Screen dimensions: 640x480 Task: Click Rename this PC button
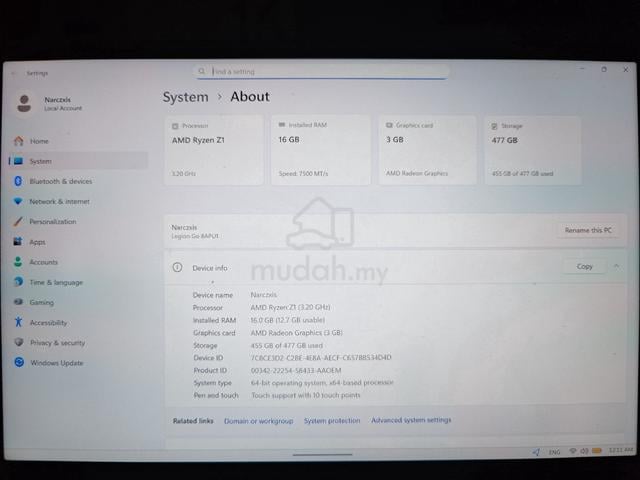tap(588, 230)
